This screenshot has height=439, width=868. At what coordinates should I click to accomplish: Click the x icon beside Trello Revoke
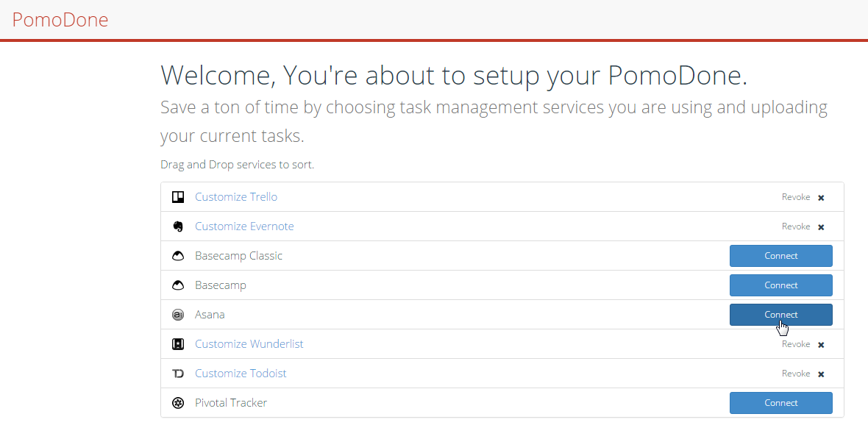click(821, 198)
